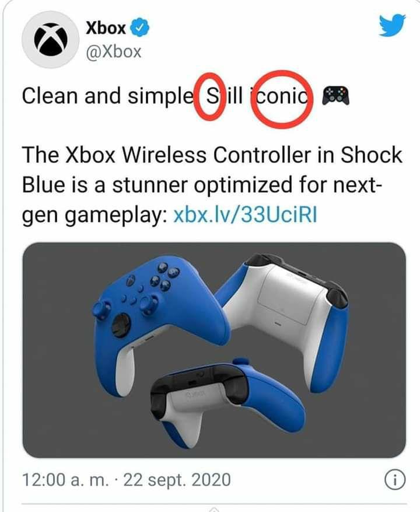420x512 pixels.
Task: Open the 22 sept. 2020 timestamp
Action: (x=177, y=480)
